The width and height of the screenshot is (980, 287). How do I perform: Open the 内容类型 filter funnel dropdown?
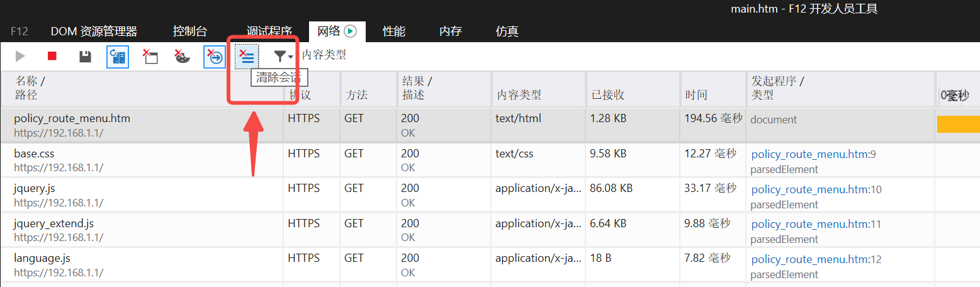284,57
